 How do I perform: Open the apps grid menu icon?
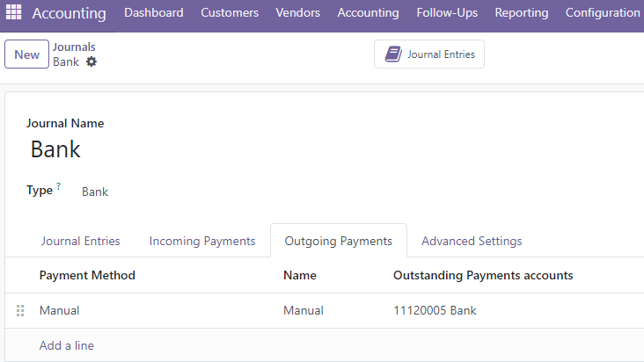pyautogui.click(x=13, y=12)
